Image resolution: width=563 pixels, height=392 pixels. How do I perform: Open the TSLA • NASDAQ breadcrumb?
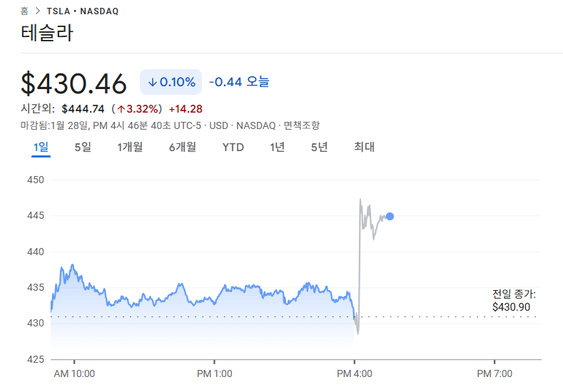tap(82, 11)
